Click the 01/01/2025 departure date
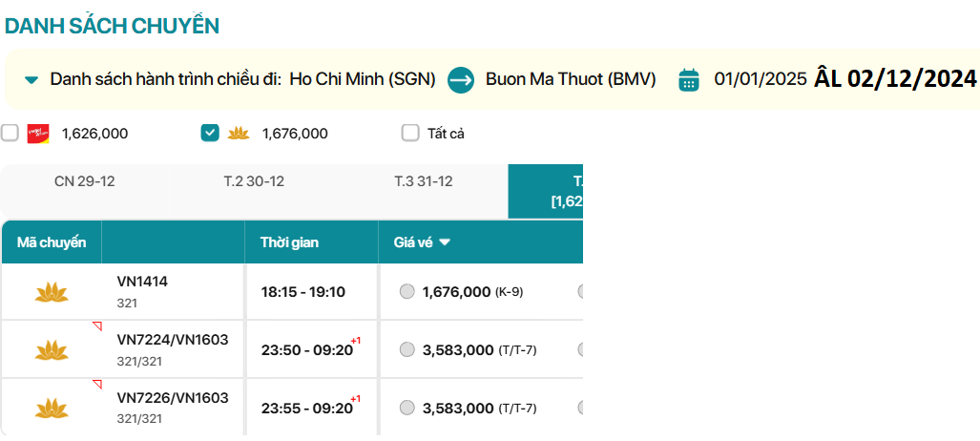Screen dimensions: 980x441 (x=761, y=79)
